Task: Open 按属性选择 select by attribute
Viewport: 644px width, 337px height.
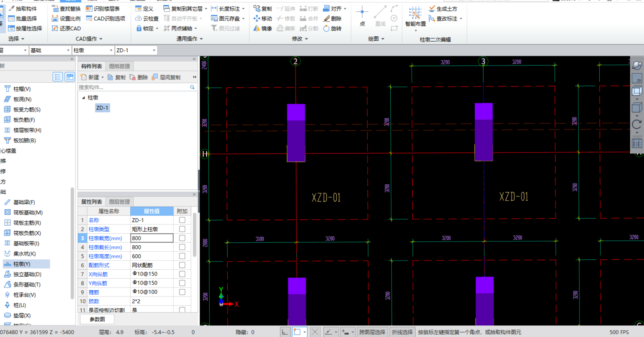Action: point(25,28)
